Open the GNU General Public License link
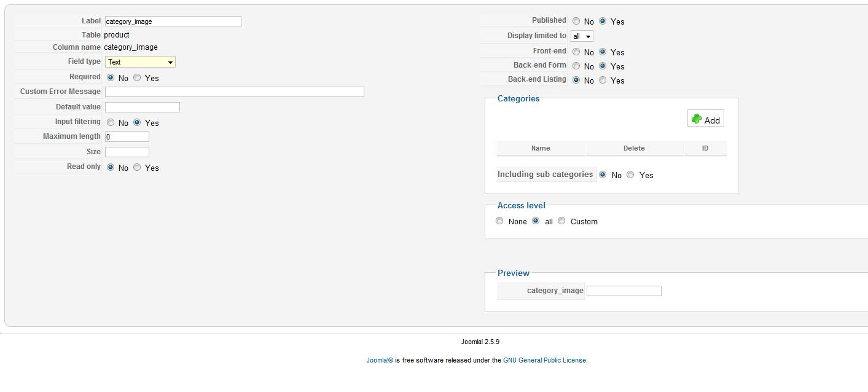The width and height of the screenshot is (868, 392). [x=545, y=361]
